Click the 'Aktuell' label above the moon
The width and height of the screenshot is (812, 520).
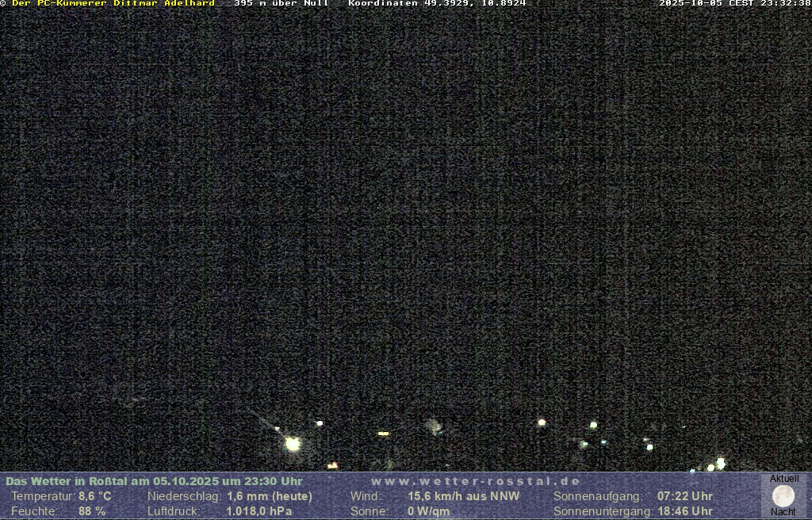click(784, 479)
